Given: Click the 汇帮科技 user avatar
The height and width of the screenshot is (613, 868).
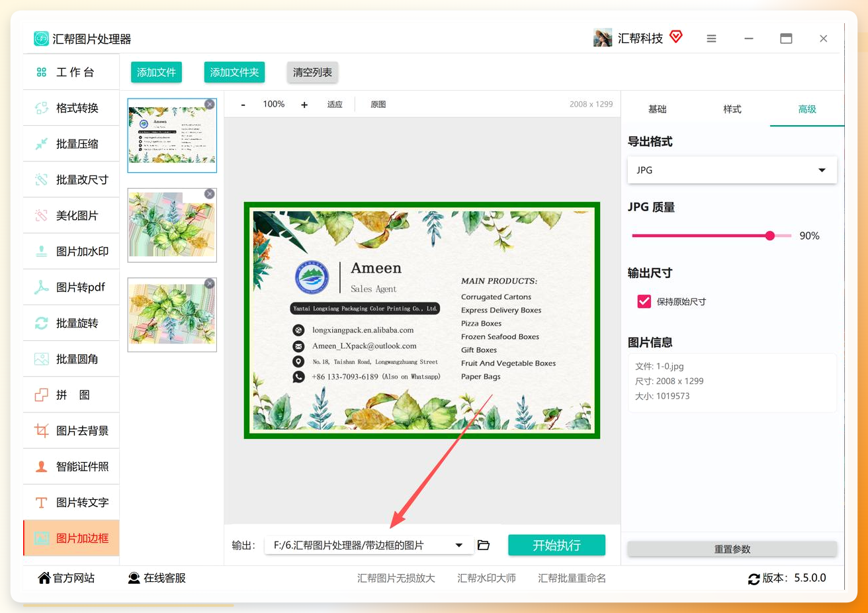Looking at the screenshot, I should [x=603, y=38].
